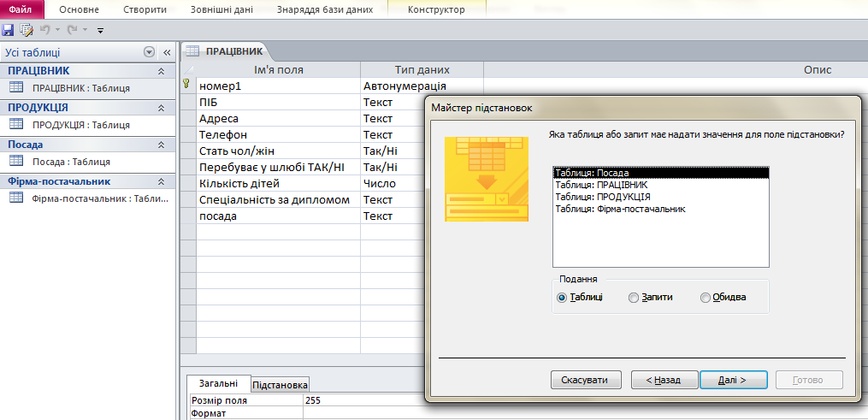Click the Спеціальність за дипломом field cell
The width and height of the screenshot is (868, 420).
click(x=279, y=200)
